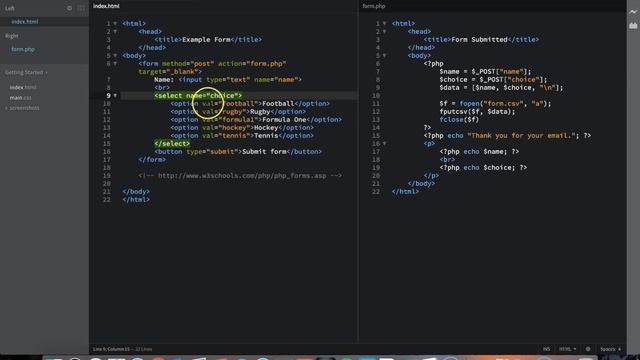640x360 pixels.
Task: Collapse body fold on line 5 of form.php
Action: point(384,56)
